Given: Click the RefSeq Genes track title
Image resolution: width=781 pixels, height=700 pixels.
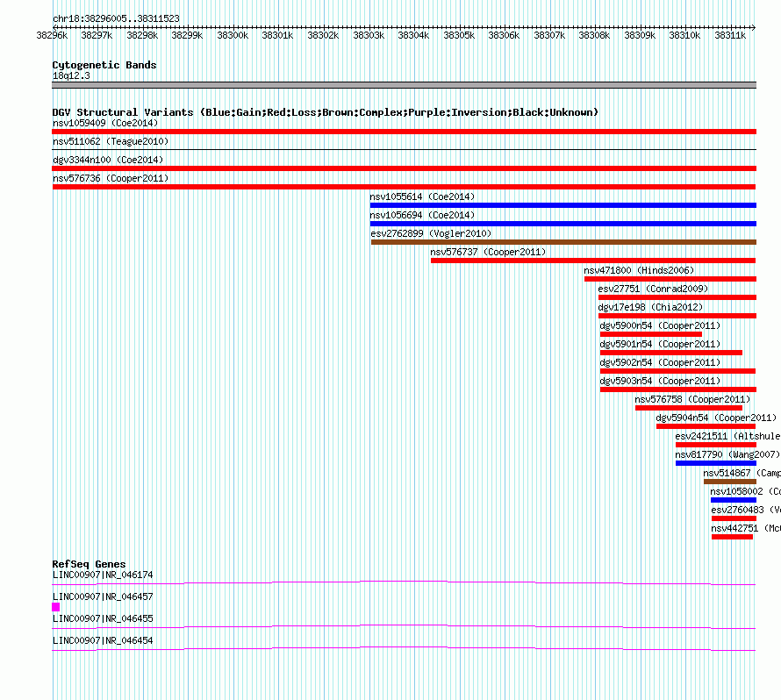Looking at the screenshot, I should tap(90, 564).
